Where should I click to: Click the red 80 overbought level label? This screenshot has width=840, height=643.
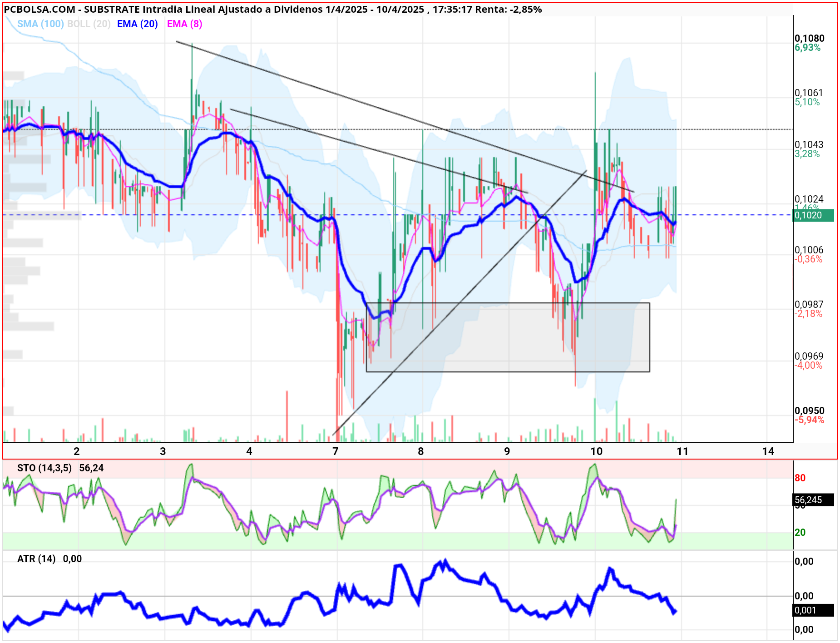pos(800,478)
